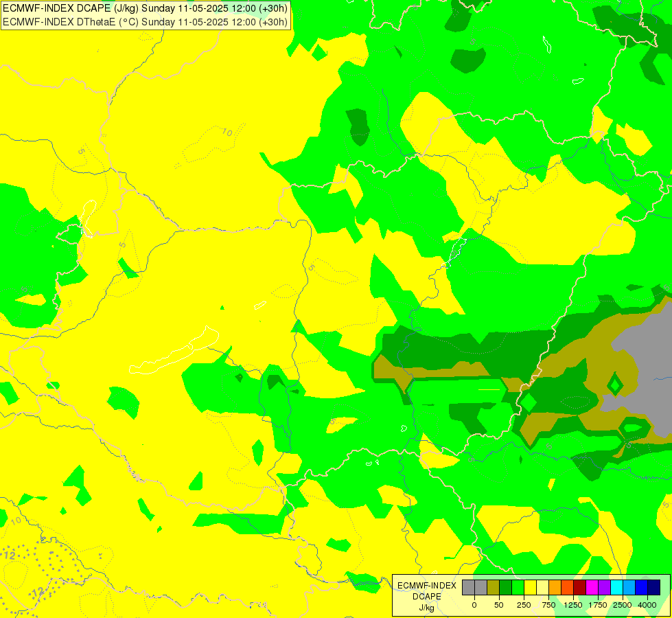Image resolution: width=672 pixels, height=618 pixels.
Task: Click the legend tick label '750'
Action: point(548,605)
